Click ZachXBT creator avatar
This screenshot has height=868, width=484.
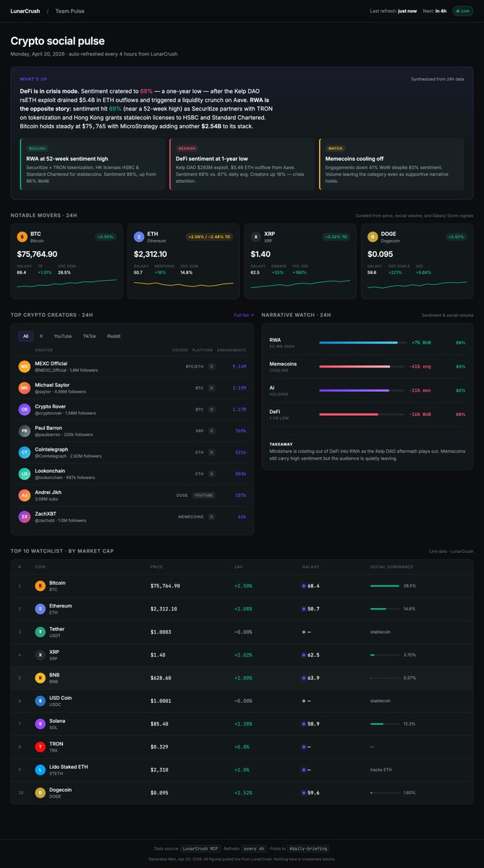[25, 517]
